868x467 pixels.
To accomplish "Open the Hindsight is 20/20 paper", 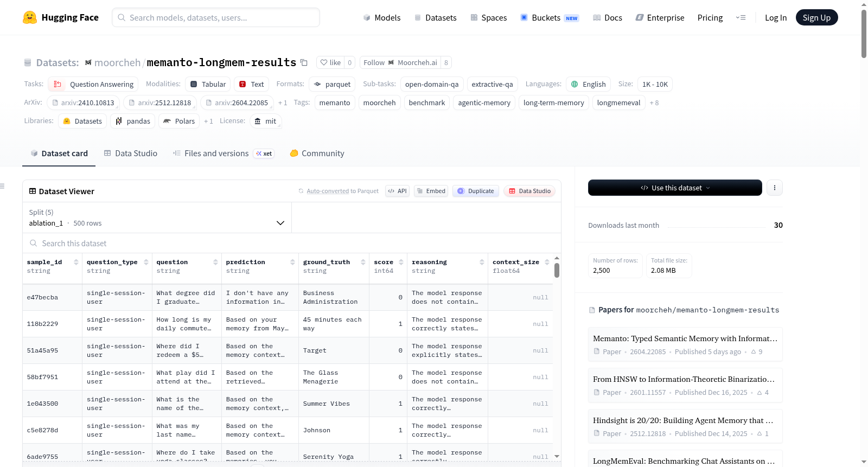I will point(685,426).
